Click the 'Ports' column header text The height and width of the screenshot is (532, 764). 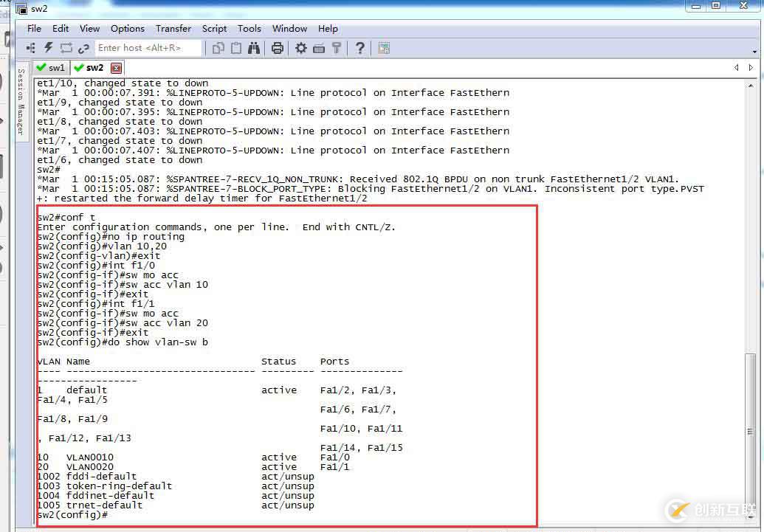334,362
